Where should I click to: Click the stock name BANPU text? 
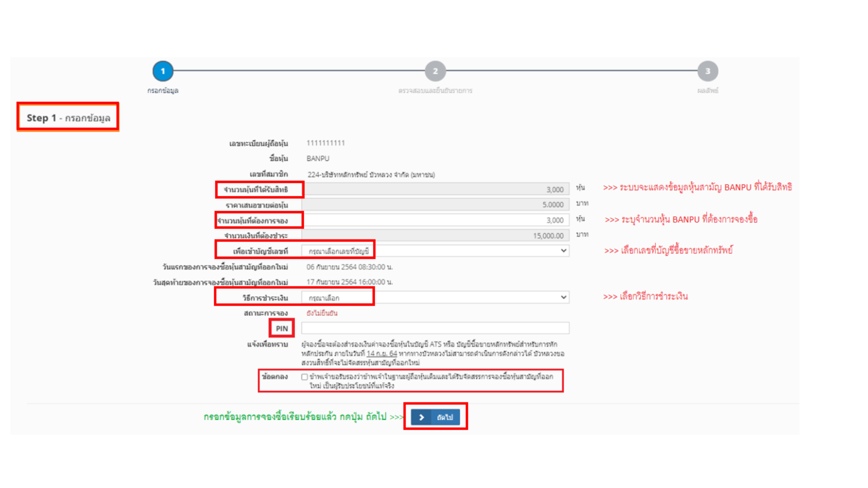tap(318, 159)
